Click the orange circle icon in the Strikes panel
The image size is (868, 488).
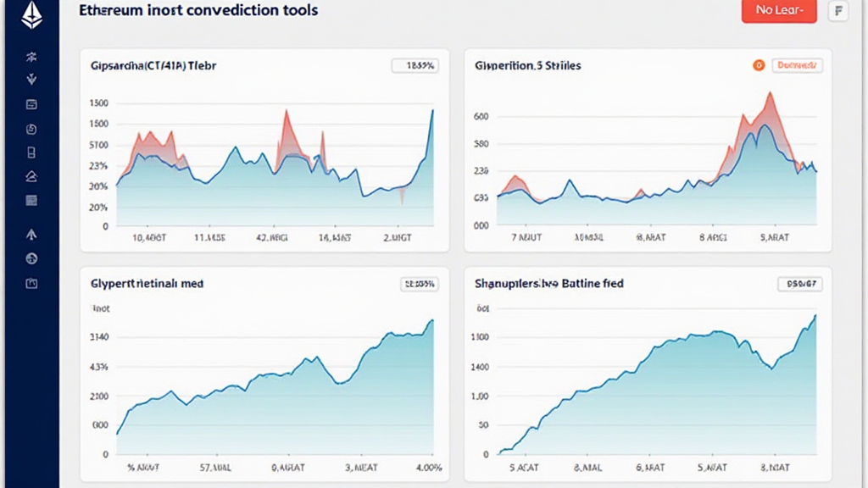point(758,65)
